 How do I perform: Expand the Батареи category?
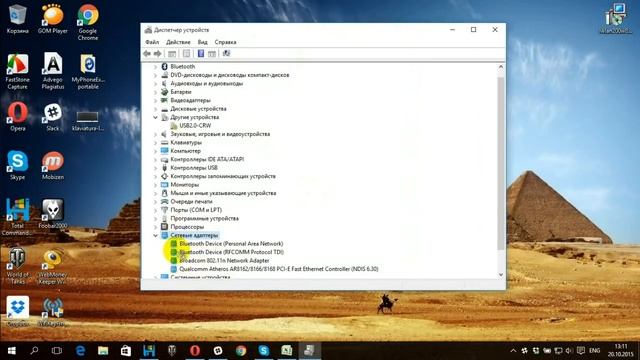coord(155,92)
